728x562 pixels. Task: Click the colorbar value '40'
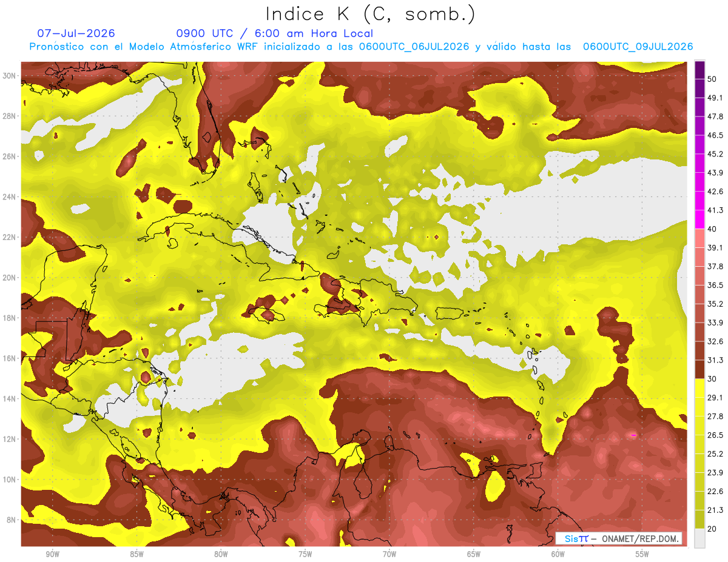713,229
